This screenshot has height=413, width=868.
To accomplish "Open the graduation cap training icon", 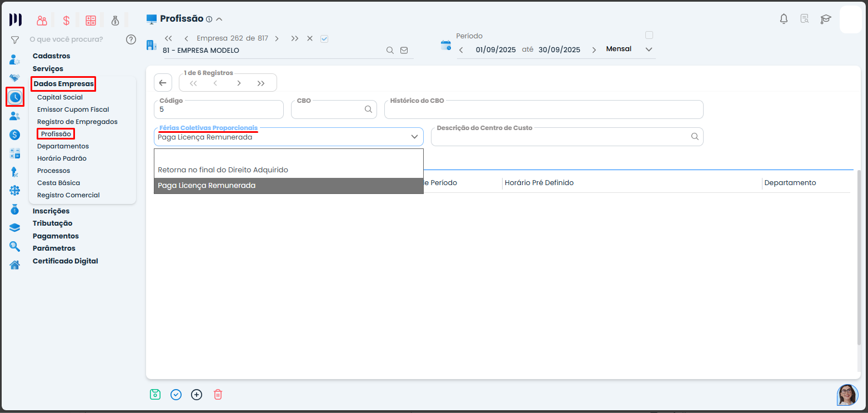I will coord(826,19).
